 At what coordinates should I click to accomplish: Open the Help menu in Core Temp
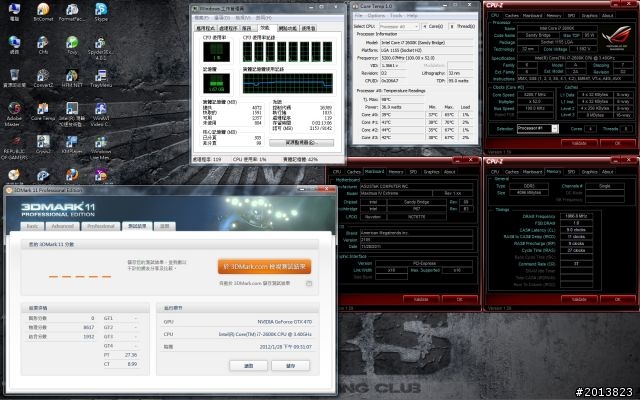click(x=412, y=16)
